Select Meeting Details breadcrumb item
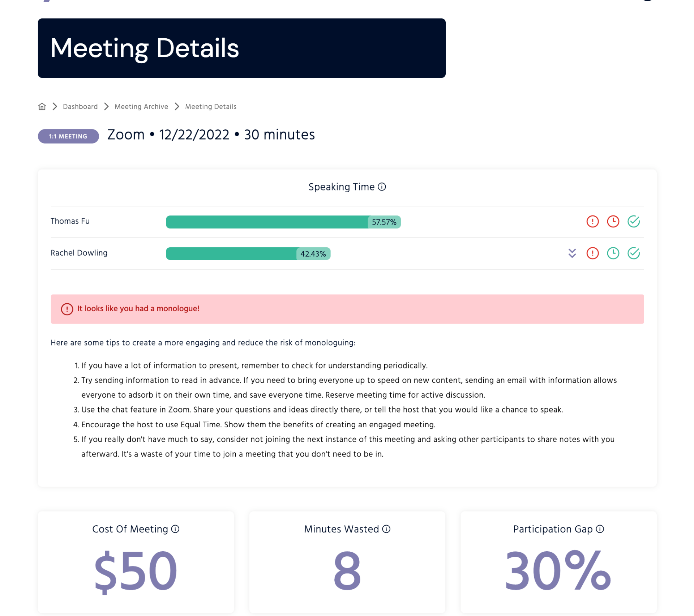 [211, 107]
